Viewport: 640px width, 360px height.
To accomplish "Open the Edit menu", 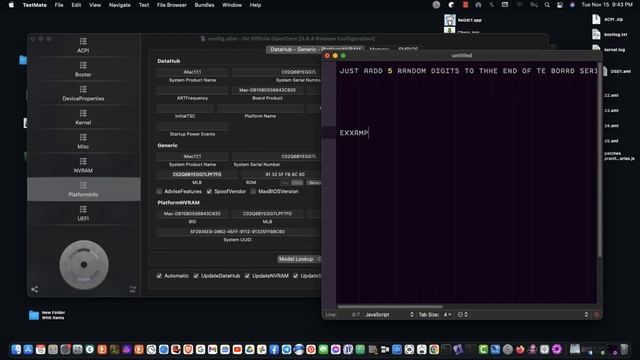I will 76,5.
